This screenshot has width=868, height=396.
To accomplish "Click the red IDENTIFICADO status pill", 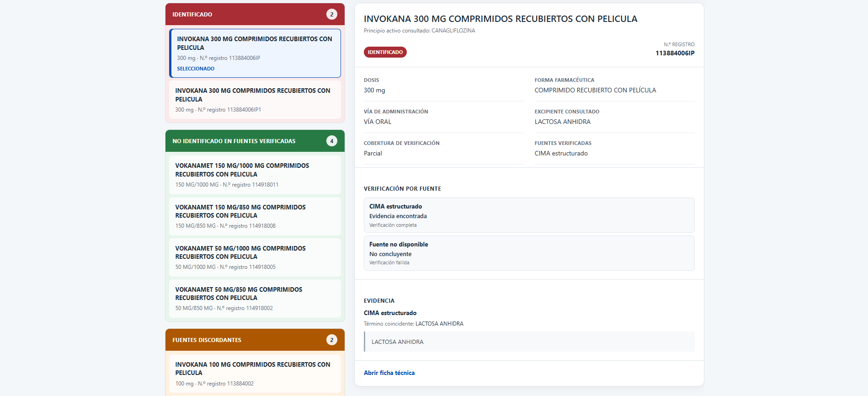I will coord(385,52).
